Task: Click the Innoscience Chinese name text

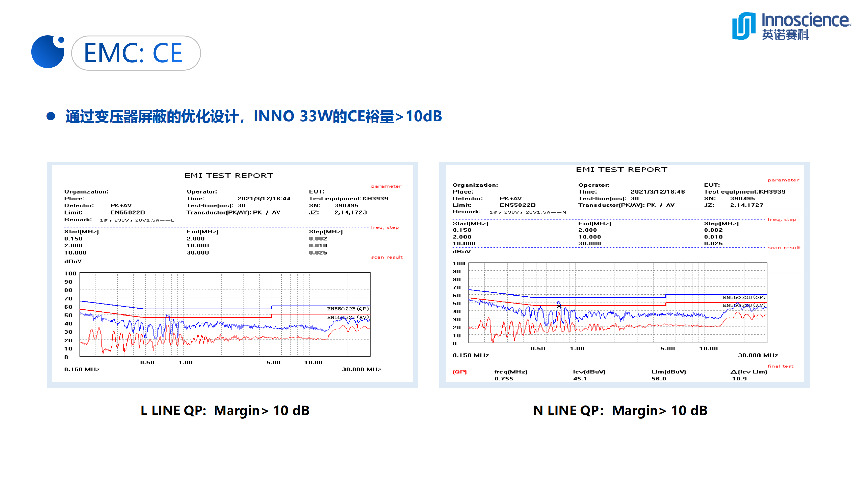Action: (x=785, y=35)
